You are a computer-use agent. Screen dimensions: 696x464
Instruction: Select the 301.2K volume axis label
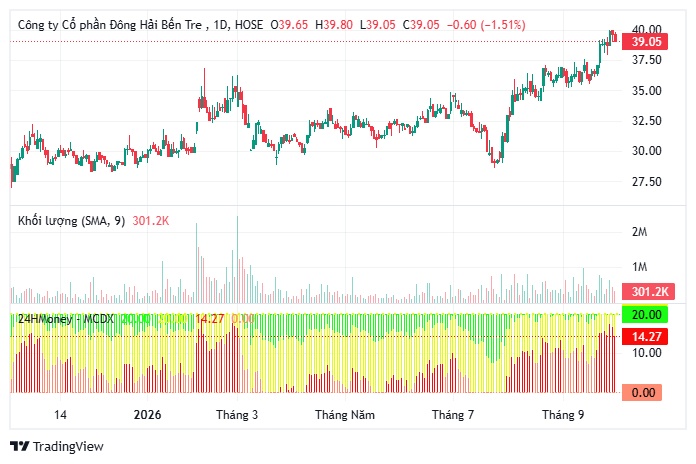point(648,292)
